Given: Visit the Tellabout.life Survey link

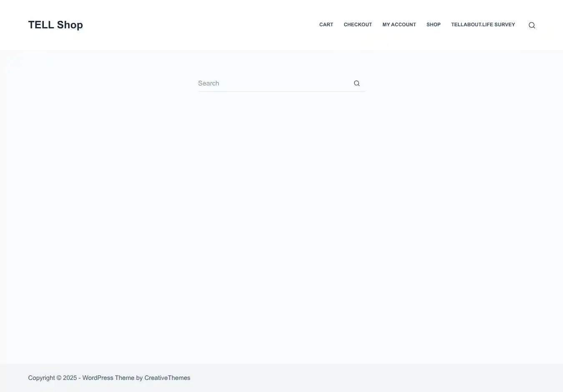Looking at the screenshot, I should coord(483,25).
